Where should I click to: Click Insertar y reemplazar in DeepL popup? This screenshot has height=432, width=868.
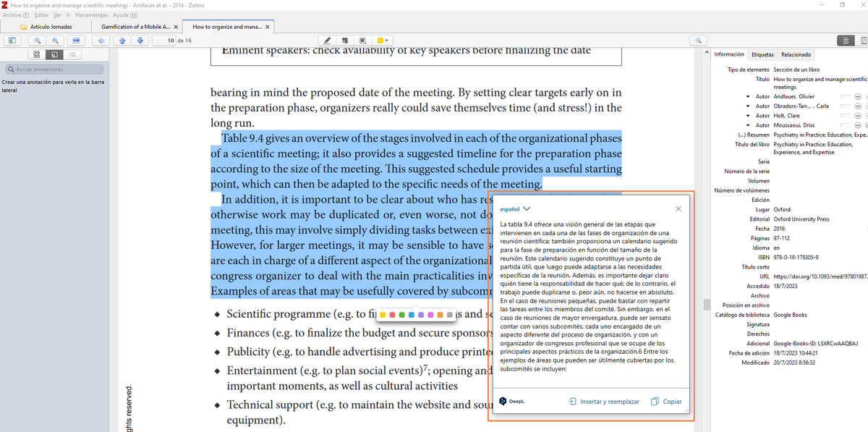[x=604, y=402]
